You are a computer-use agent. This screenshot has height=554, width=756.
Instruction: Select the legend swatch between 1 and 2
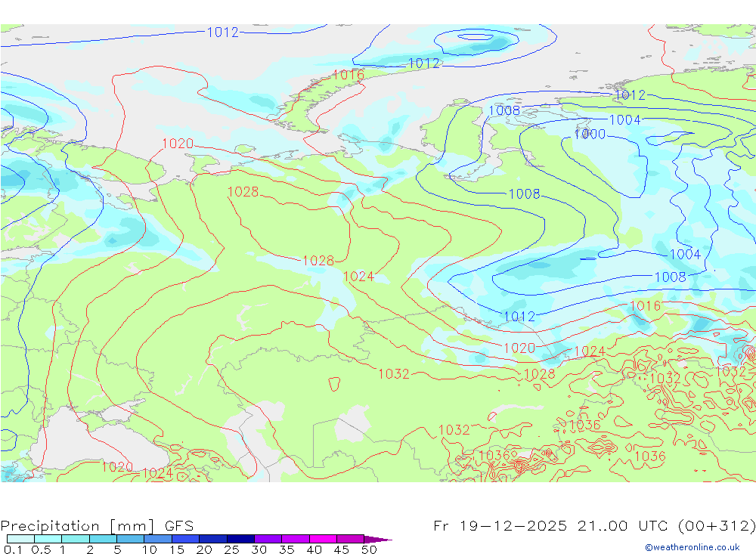pyautogui.click(x=76, y=539)
